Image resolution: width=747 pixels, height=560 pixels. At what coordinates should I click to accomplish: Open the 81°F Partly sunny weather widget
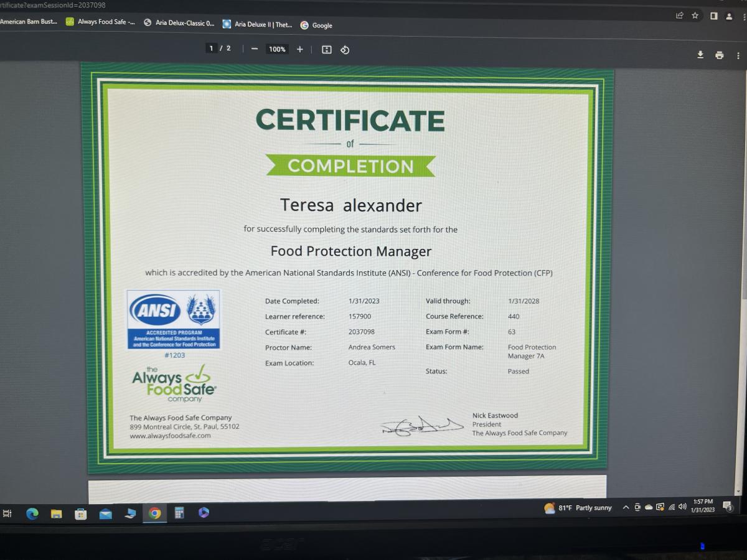click(x=578, y=508)
